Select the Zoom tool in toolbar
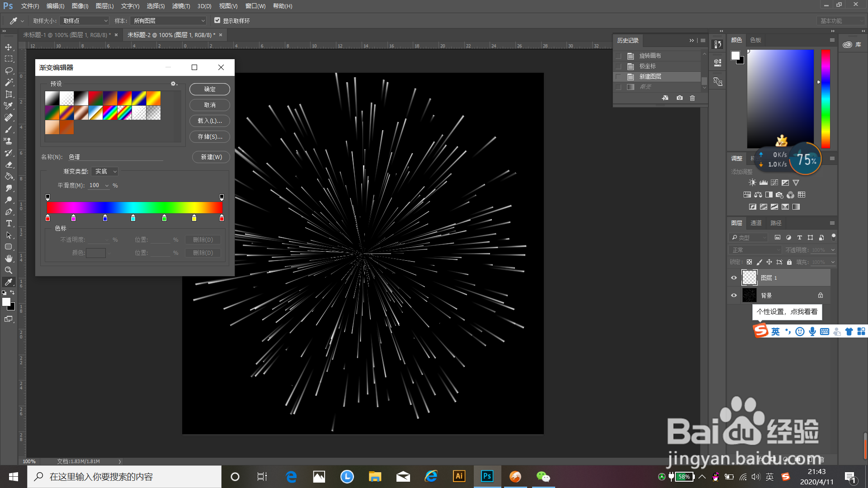 pos(9,270)
